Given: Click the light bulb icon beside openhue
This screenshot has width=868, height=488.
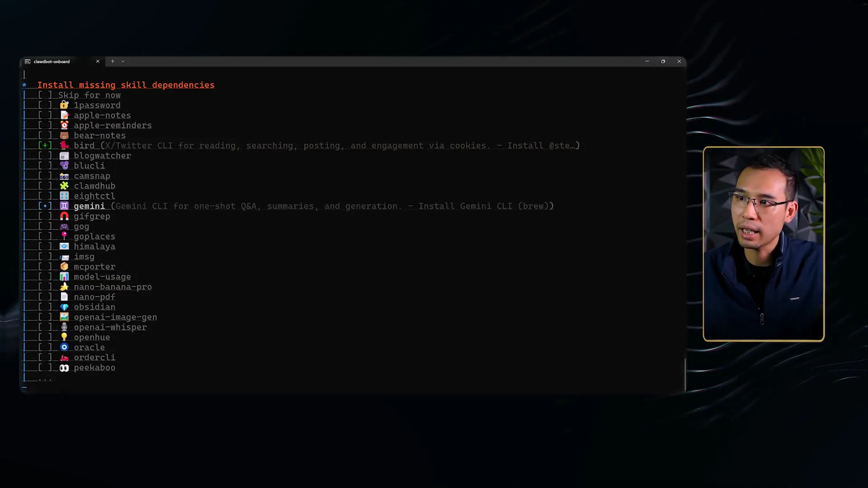Looking at the screenshot, I should [x=64, y=337].
